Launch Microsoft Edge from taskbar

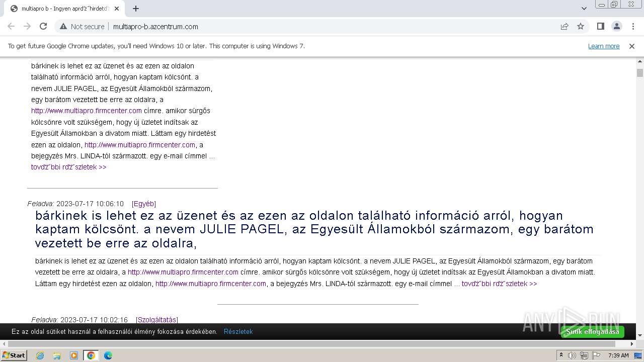[x=108, y=355]
